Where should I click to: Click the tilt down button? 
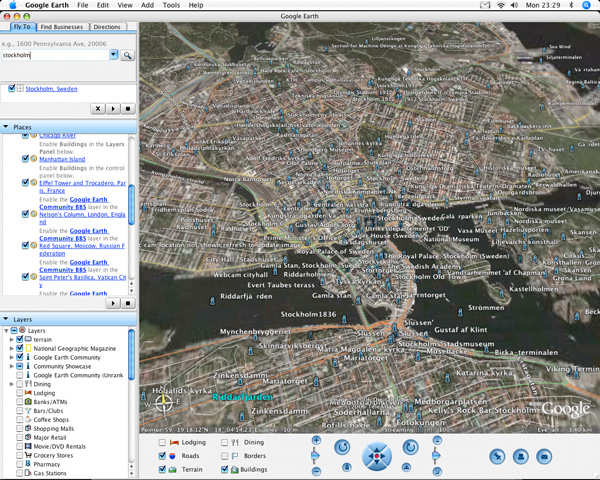437,471
